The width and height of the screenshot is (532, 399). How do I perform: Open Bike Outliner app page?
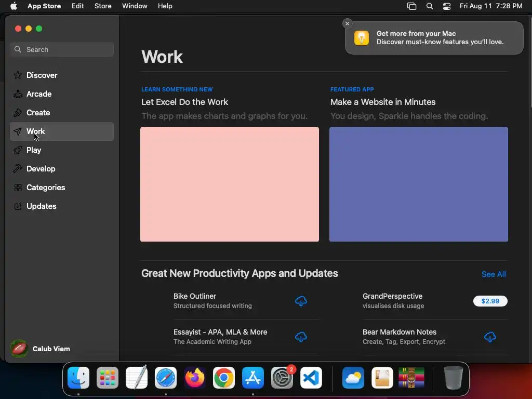pos(195,296)
